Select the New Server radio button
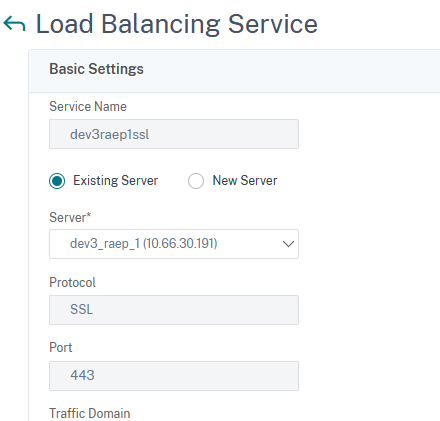440x421 pixels. point(196,181)
